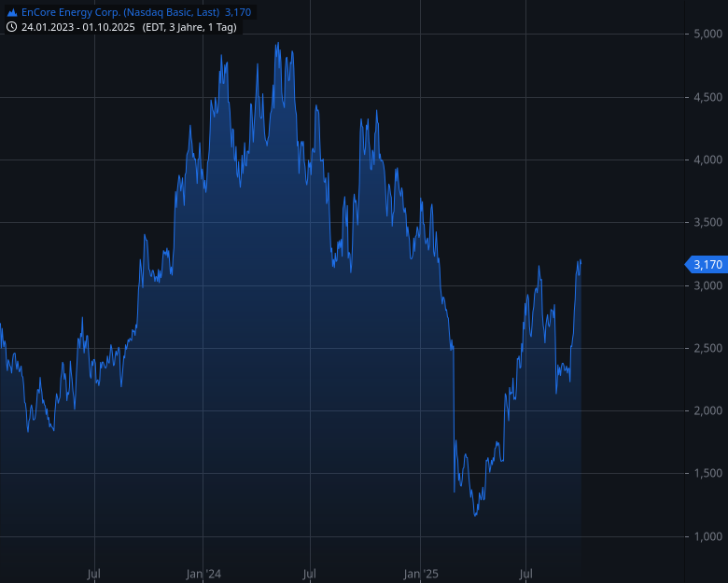Image resolution: width=728 pixels, height=583 pixels.
Task: Click the 5,000 label on price axis
Action: coord(707,35)
